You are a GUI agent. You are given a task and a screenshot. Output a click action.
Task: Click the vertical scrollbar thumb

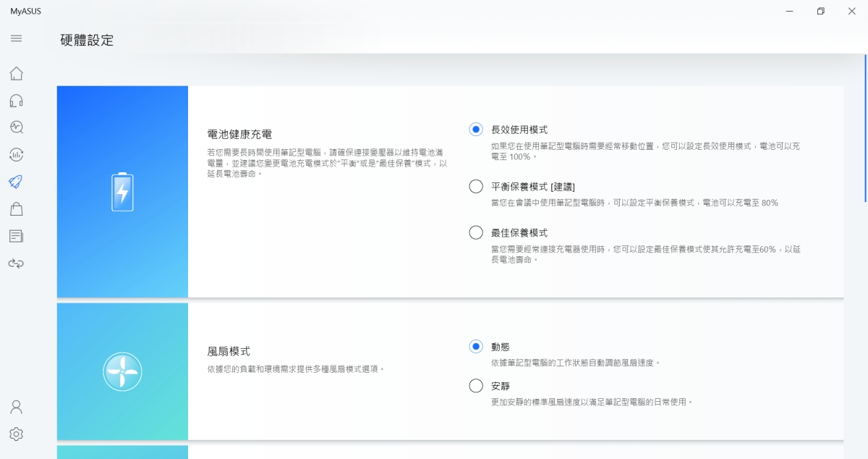[x=865, y=129]
